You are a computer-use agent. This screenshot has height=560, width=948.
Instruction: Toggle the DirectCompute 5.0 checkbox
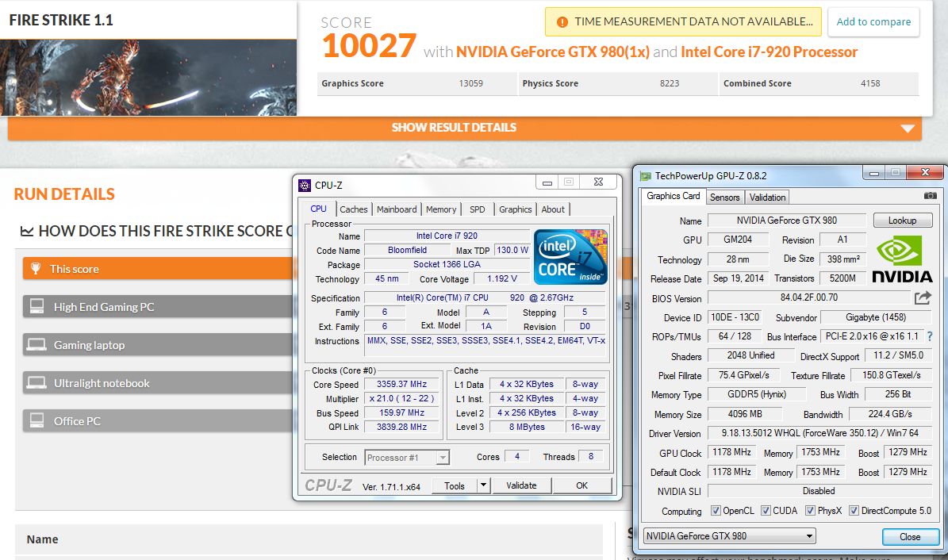pyautogui.click(x=854, y=510)
